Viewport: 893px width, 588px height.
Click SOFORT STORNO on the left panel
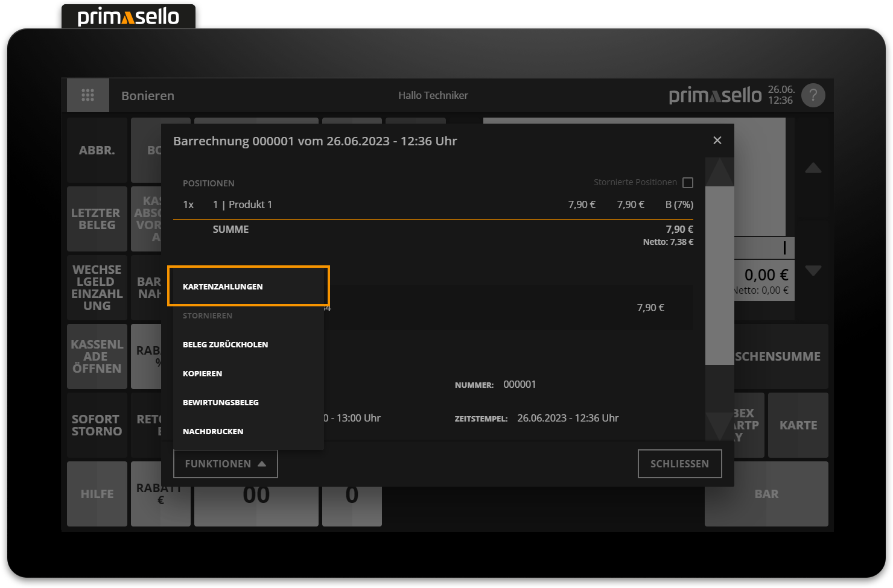coord(97,425)
